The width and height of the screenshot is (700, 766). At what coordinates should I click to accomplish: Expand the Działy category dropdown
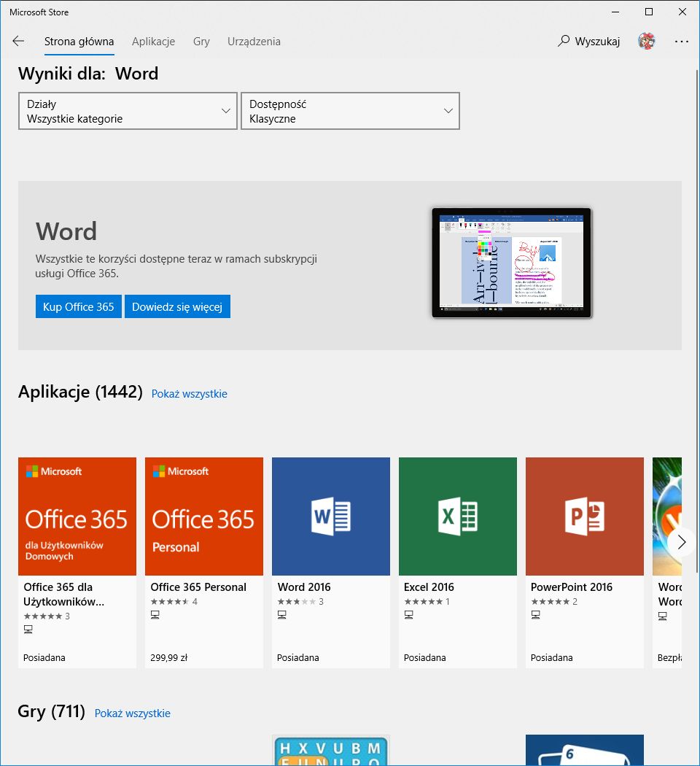tap(128, 111)
